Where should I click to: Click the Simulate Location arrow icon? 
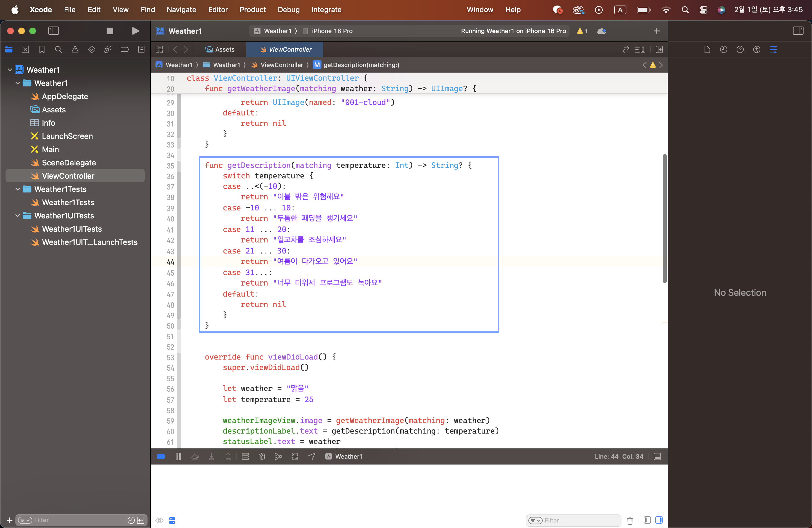pyautogui.click(x=312, y=456)
